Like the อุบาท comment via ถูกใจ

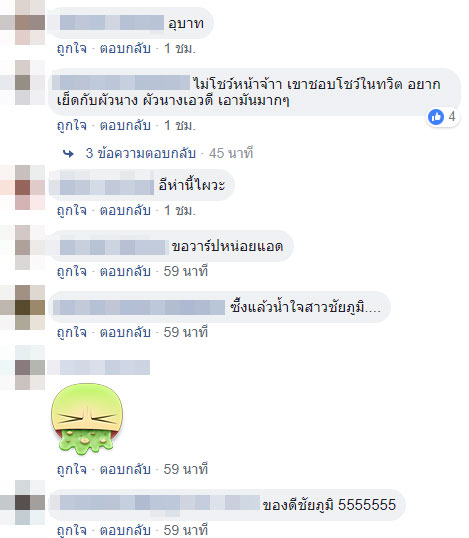pyautogui.click(x=72, y=48)
